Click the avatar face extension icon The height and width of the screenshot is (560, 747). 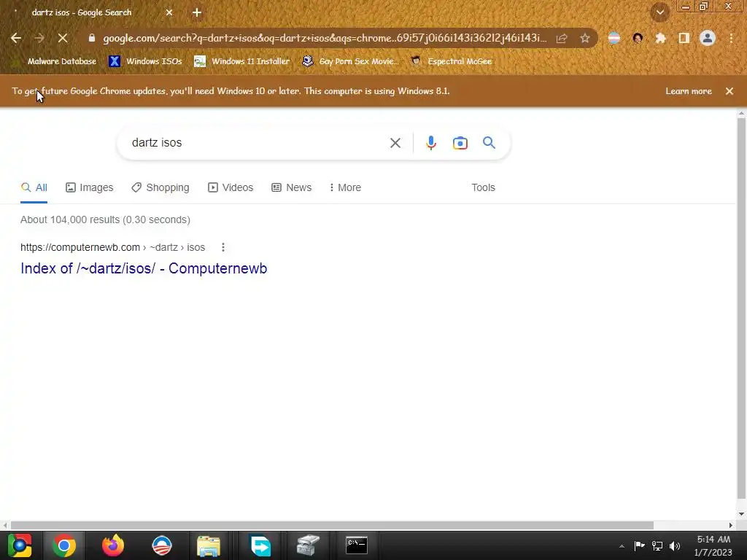pyautogui.click(x=638, y=38)
